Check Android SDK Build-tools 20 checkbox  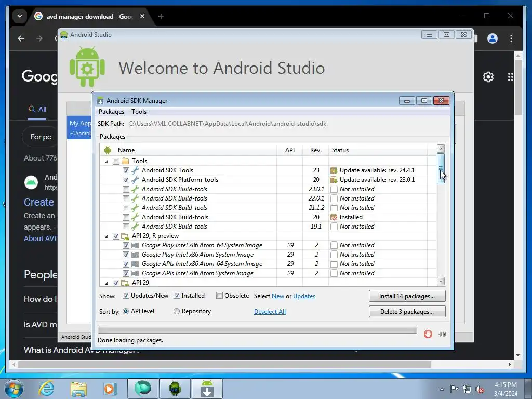pos(126,217)
